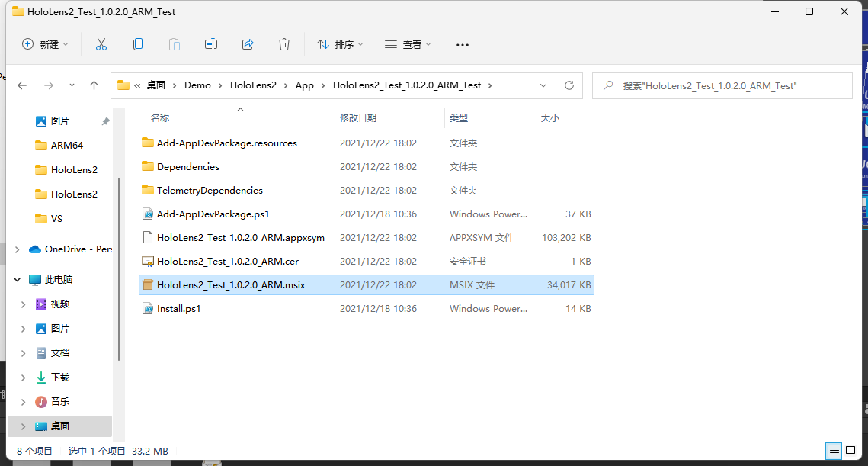Click the Paste clipboard icon
The height and width of the screenshot is (466, 868).
(x=175, y=44)
